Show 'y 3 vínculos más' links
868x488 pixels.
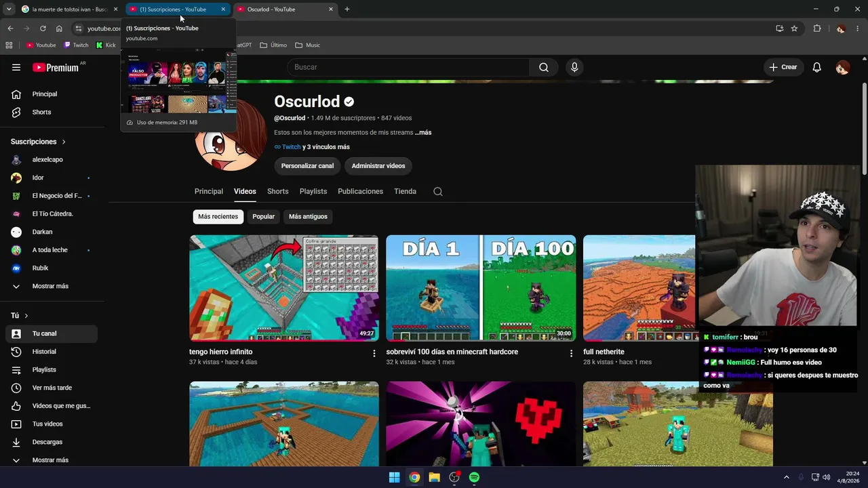click(x=326, y=147)
